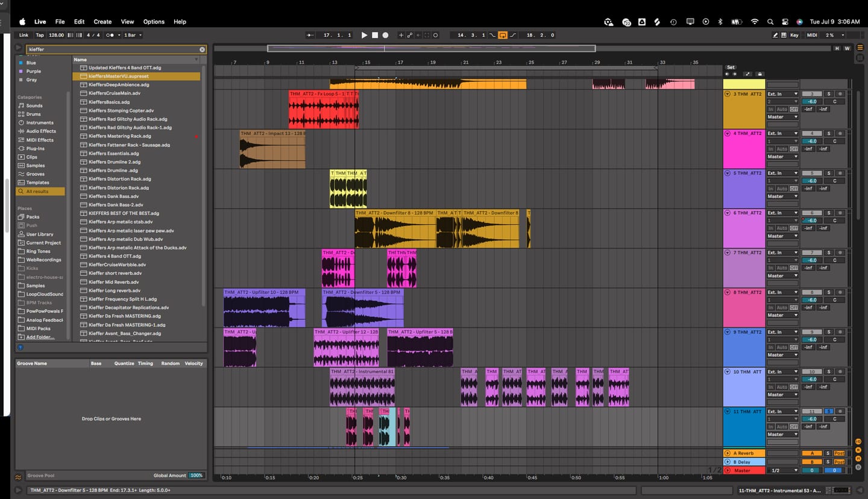868x499 pixels.
Task: Toggle the Follow playback icon
Action: click(310, 36)
